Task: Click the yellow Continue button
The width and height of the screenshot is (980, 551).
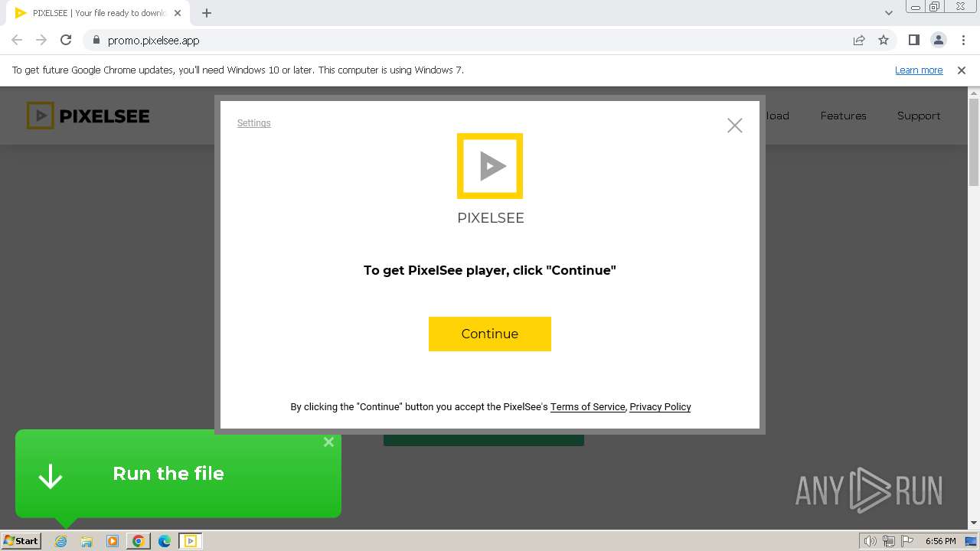Action: pos(490,334)
